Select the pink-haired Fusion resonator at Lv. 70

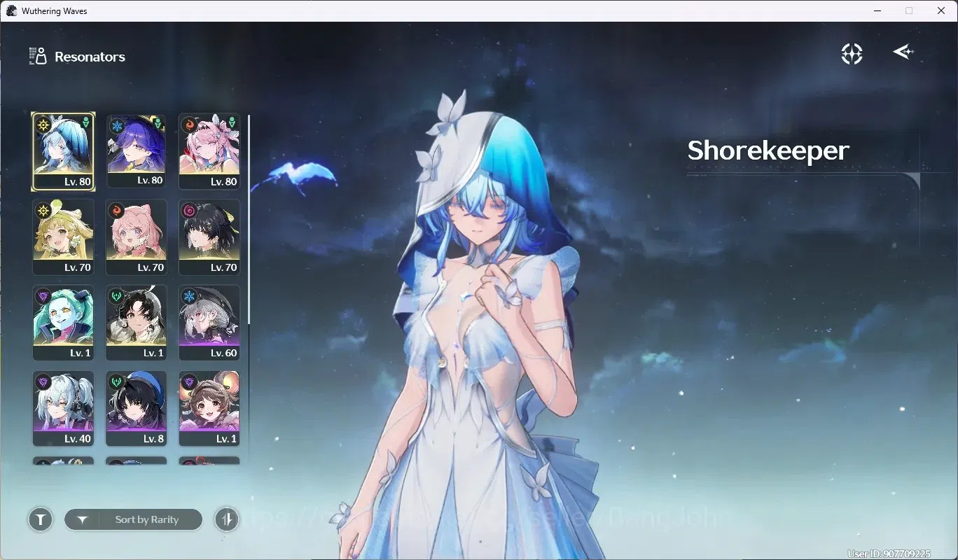[x=136, y=238]
